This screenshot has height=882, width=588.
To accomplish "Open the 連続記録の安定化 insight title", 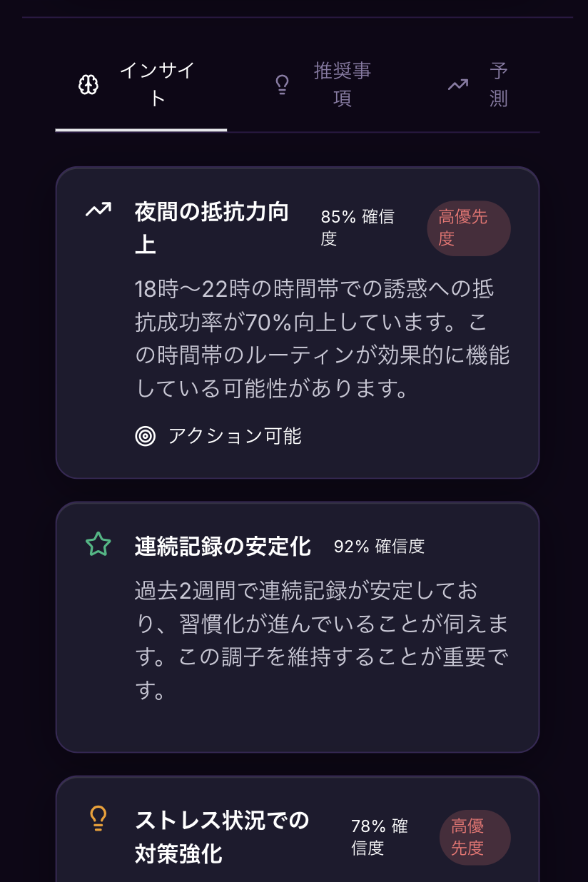I will (x=223, y=547).
